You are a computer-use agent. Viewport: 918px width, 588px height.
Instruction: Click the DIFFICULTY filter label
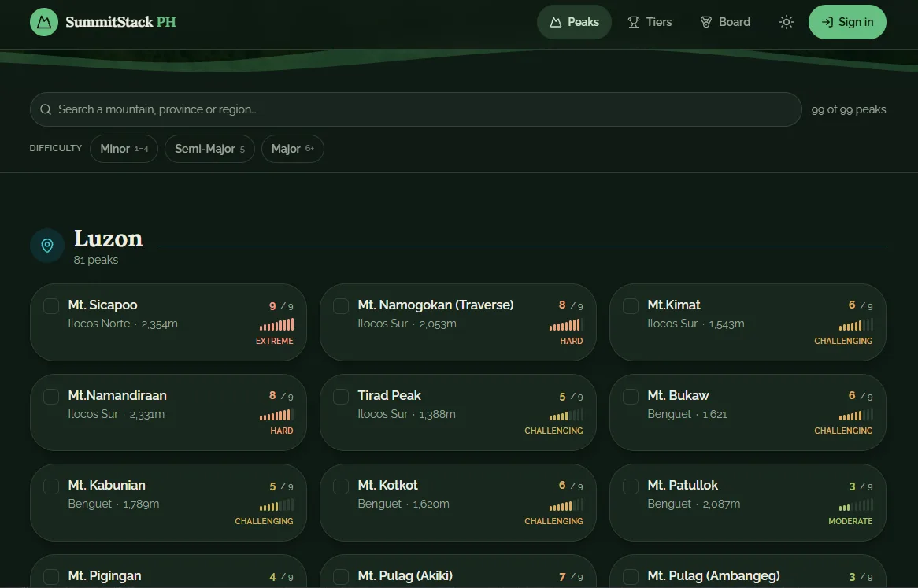[x=56, y=148]
